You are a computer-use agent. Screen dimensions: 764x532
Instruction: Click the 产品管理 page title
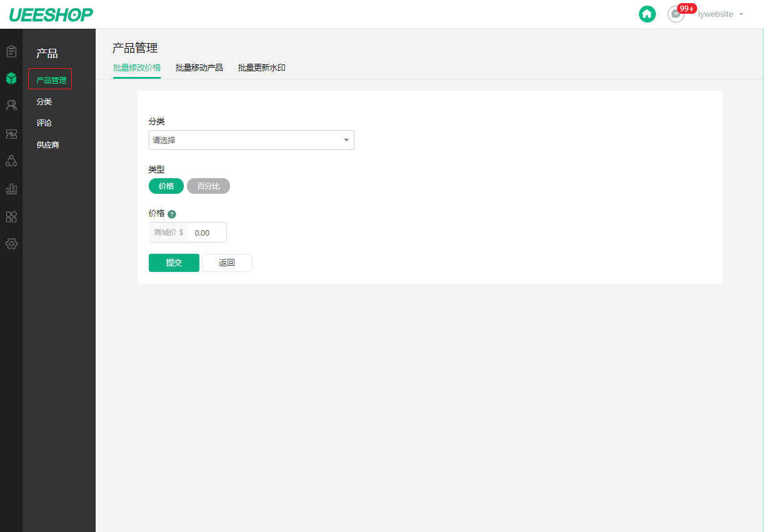click(135, 48)
